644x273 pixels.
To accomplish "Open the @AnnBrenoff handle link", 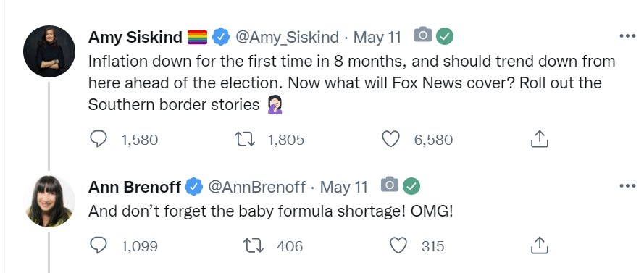I will pos(256,188).
